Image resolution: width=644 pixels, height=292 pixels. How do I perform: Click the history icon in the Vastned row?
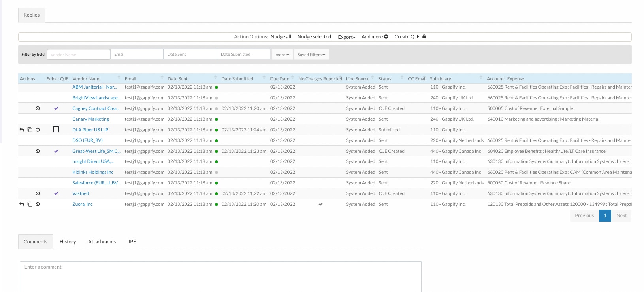38,193
